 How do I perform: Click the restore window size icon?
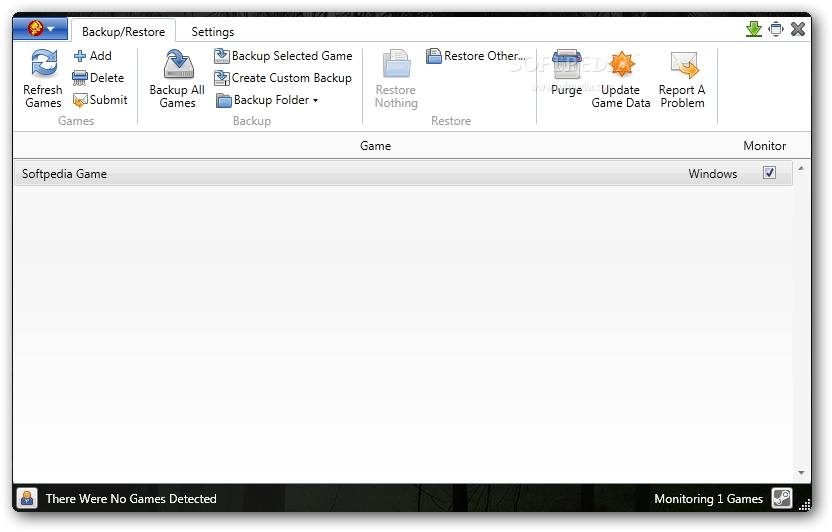pos(776,29)
